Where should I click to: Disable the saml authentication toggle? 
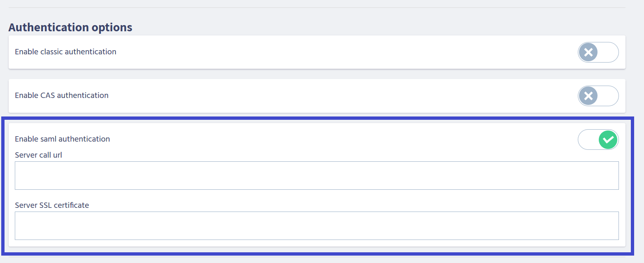tap(598, 140)
